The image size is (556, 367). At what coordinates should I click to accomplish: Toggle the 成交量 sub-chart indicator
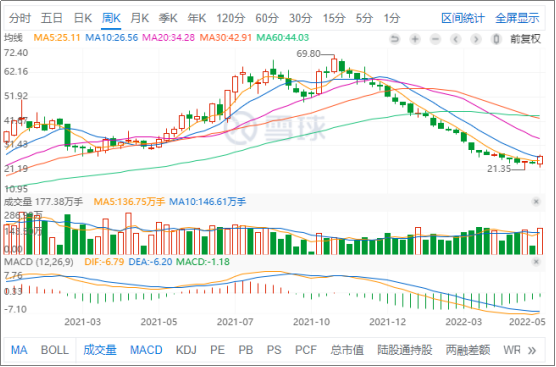[x=100, y=350]
